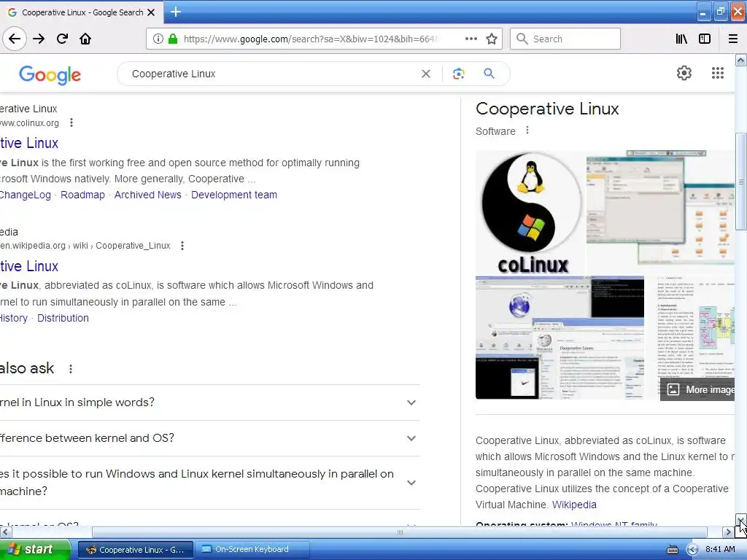Click the vertical scrollbar down arrow

point(741,520)
